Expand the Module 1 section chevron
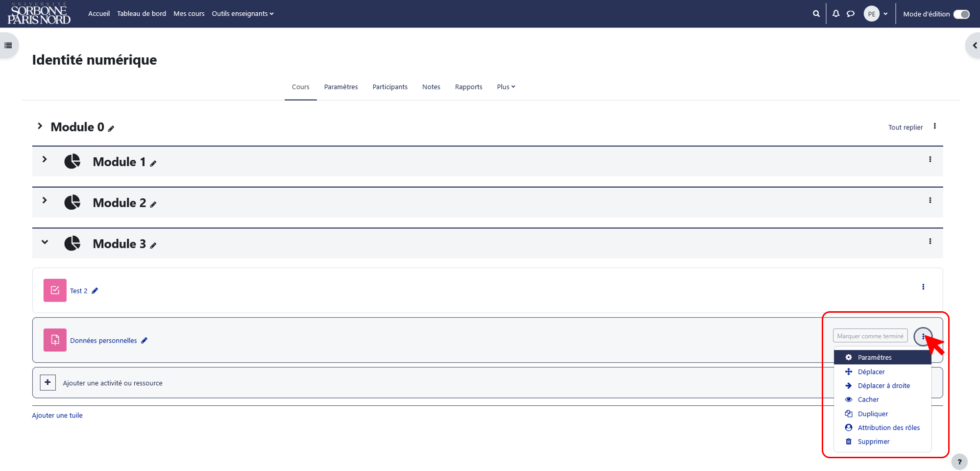Image resolution: width=980 pixels, height=471 pixels. coord(45,159)
